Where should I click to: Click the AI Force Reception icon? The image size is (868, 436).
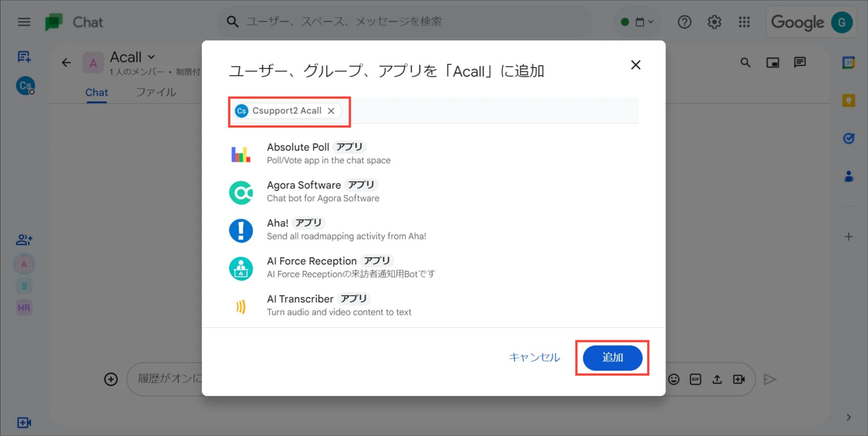click(241, 268)
